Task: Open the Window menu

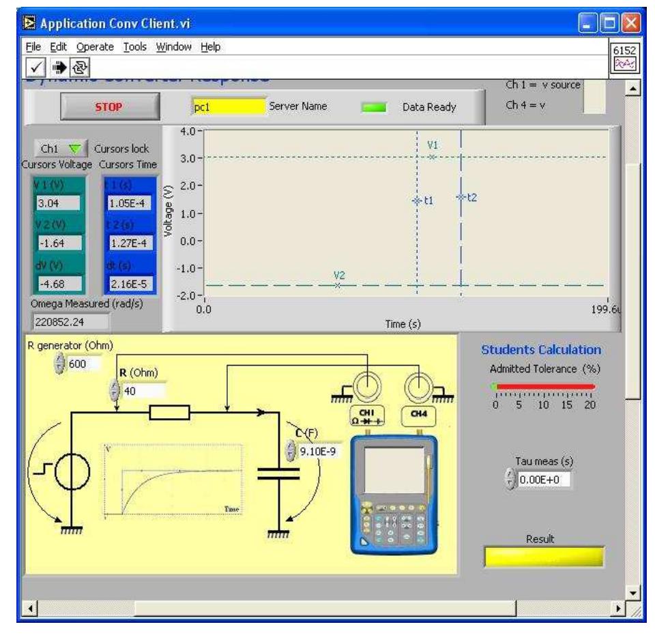Action: [x=173, y=47]
